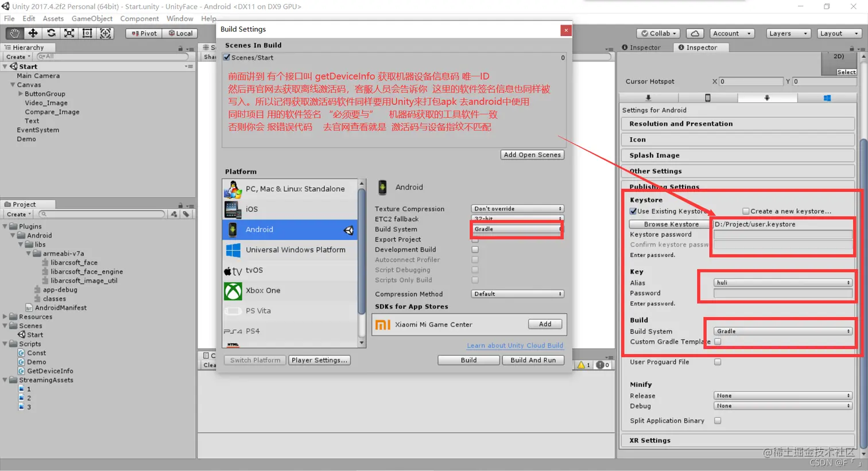The width and height of the screenshot is (868, 471).
Task: Toggle User Proguard File checkbox
Action: [718, 362]
